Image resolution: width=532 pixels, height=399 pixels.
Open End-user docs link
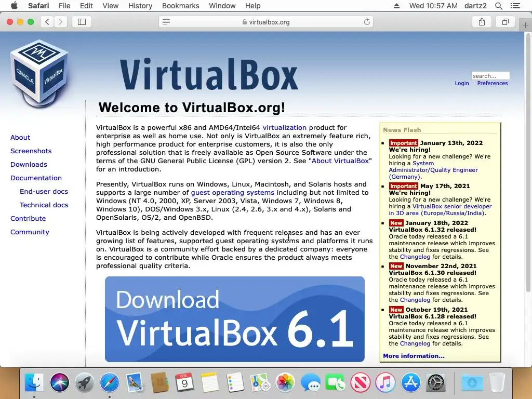44,191
